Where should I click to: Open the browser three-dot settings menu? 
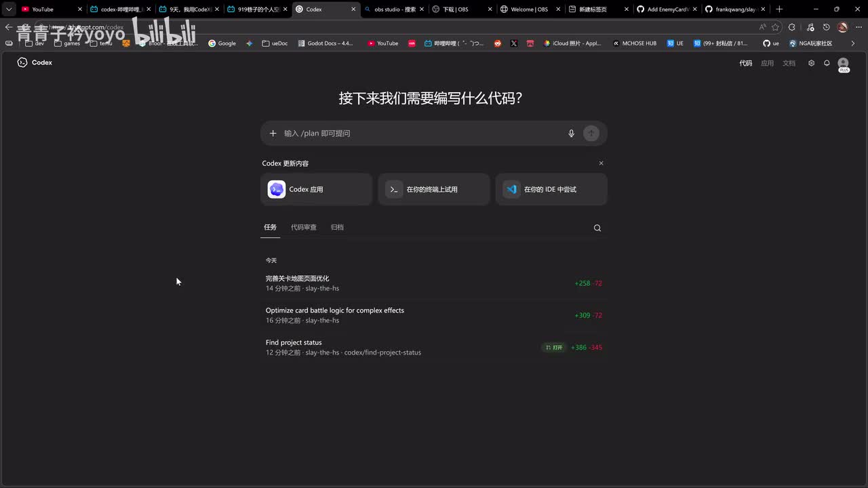(859, 27)
